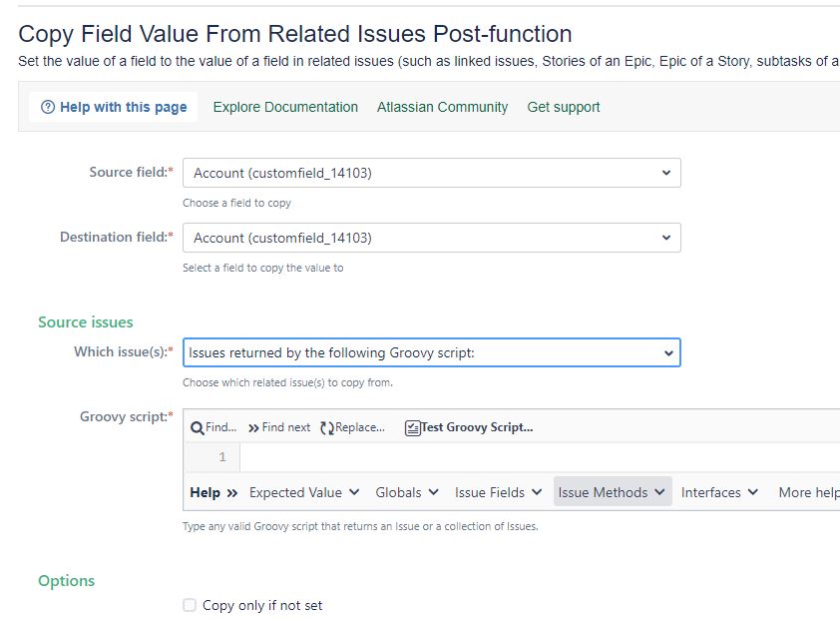
Task: Select the Help with this page tab
Action: [114, 107]
